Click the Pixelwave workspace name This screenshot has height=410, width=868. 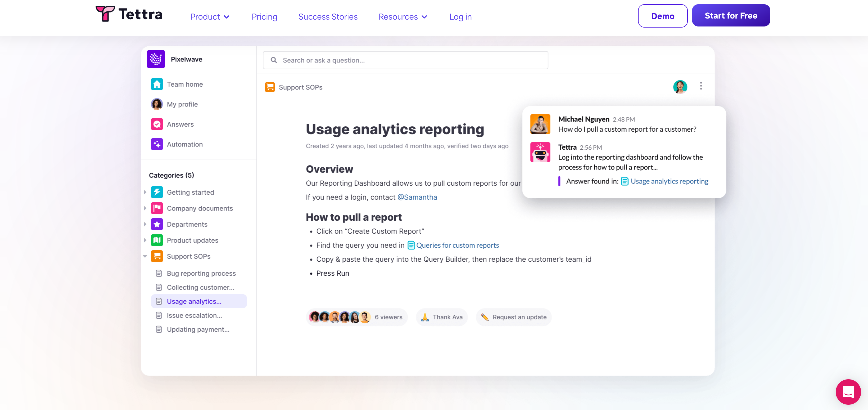186,59
